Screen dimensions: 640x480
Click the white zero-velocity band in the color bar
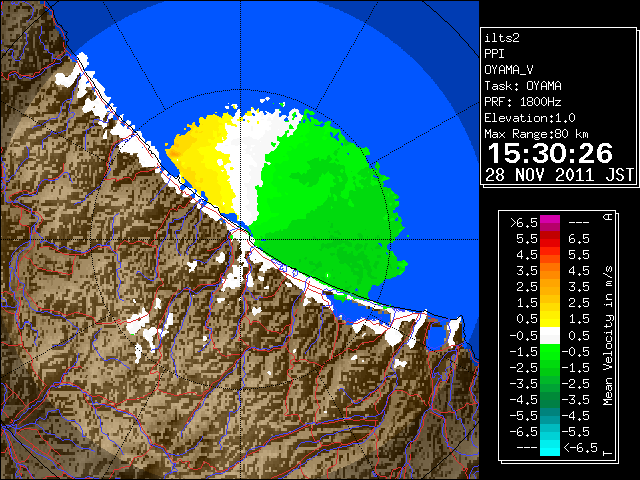click(550, 336)
